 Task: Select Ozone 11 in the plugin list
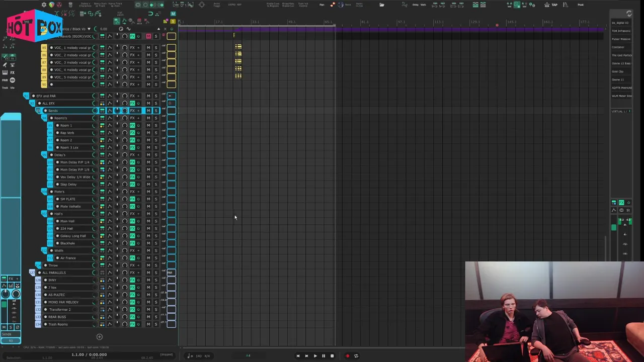[621, 79]
